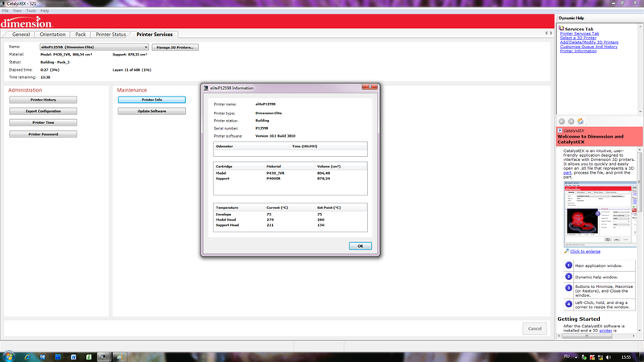Click the RU language indicator
Image resolution: width=644 pixels, height=362 pixels.
pyautogui.click(x=567, y=356)
